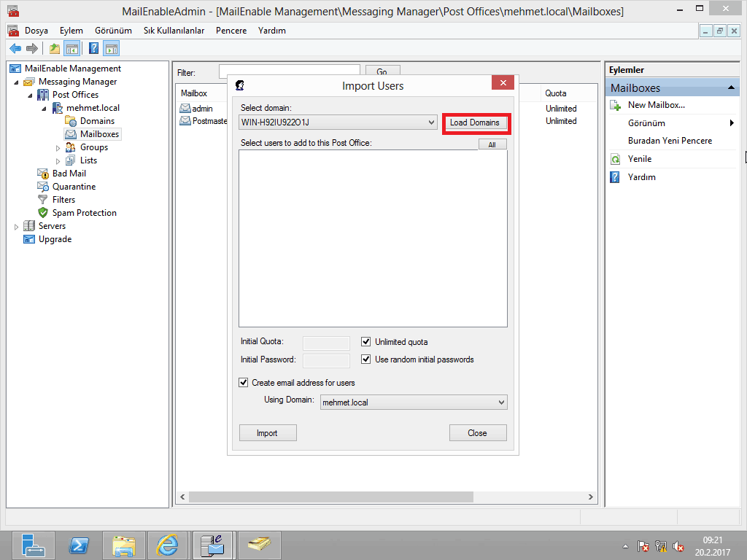Collapse mehmet.local tree expander

pos(44,109)
